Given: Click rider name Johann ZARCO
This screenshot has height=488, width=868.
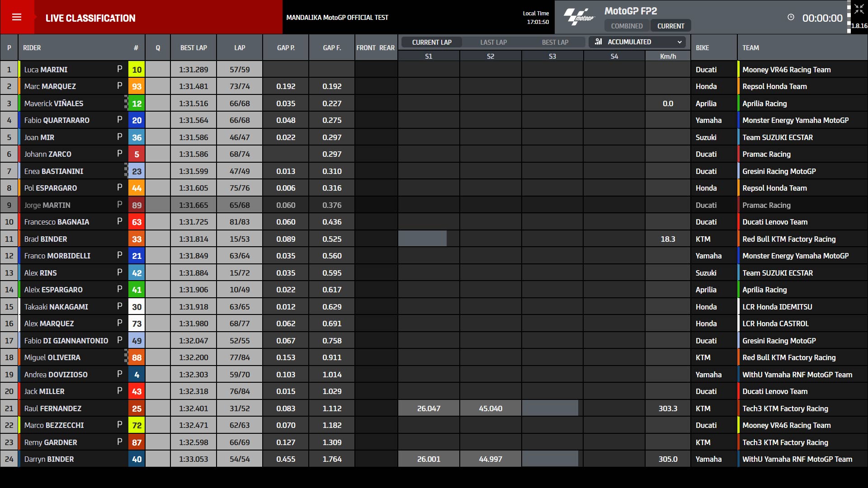Looking at the screenshot, I should pyautogui.click(x=47, y=154).
